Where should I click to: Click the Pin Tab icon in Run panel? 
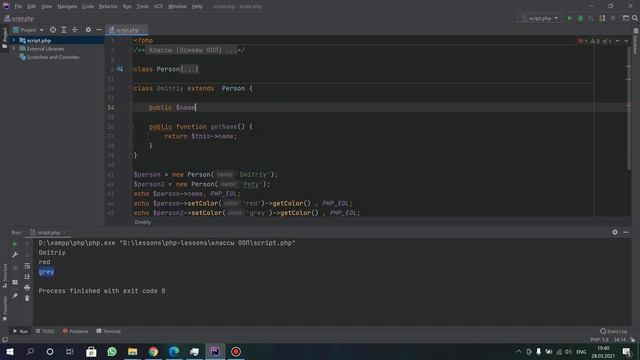tap(15, 296)
